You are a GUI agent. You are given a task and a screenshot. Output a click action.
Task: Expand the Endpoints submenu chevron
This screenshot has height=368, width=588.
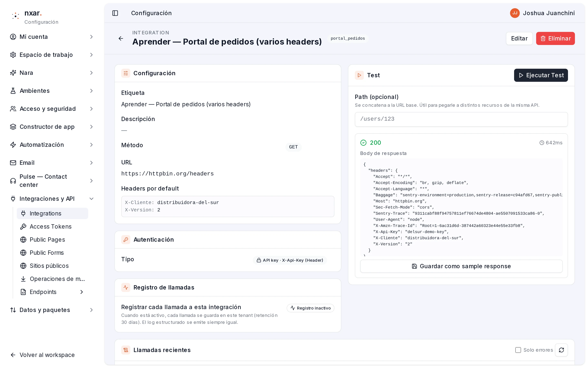(82, 292)
